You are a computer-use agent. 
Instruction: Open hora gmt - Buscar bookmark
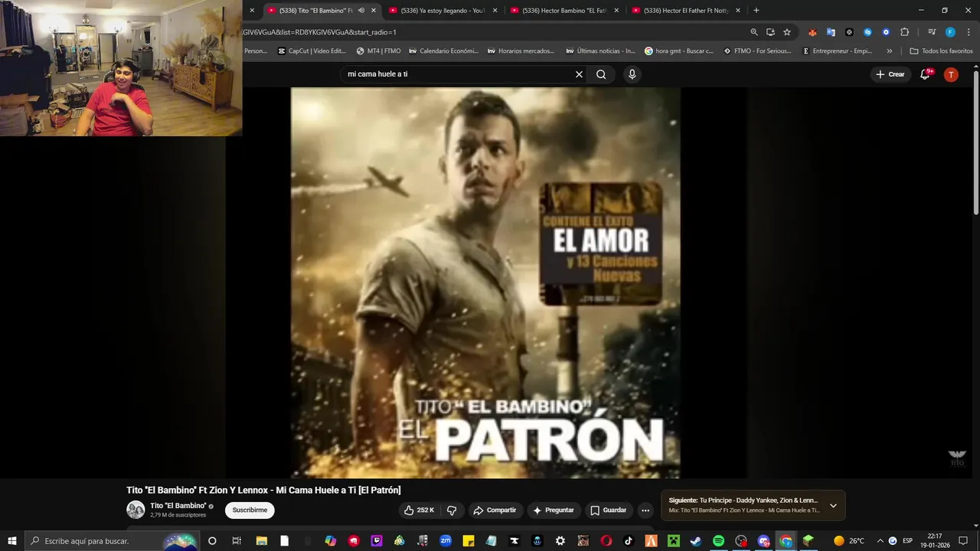(679, 51)
